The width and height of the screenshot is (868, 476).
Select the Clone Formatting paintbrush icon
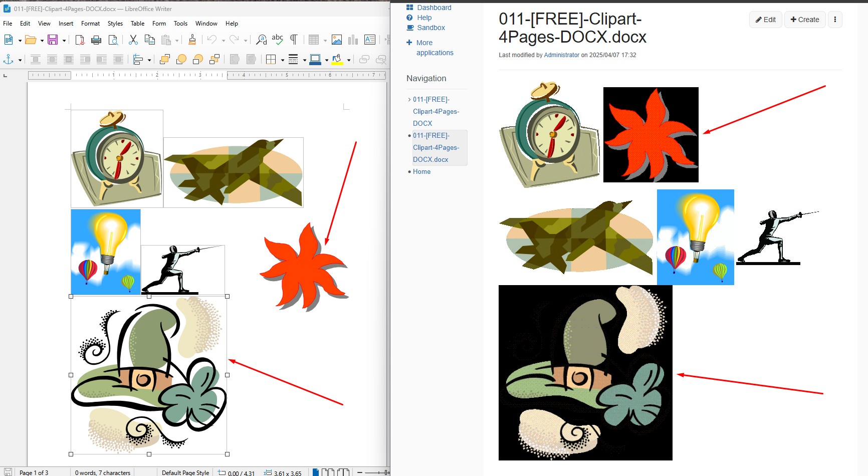(192, 40)
